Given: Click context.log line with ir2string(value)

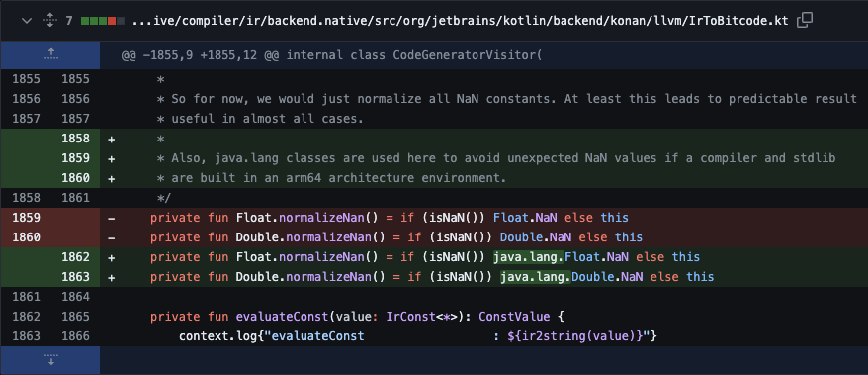Looking at the screenshot, I should coord(417,336).
